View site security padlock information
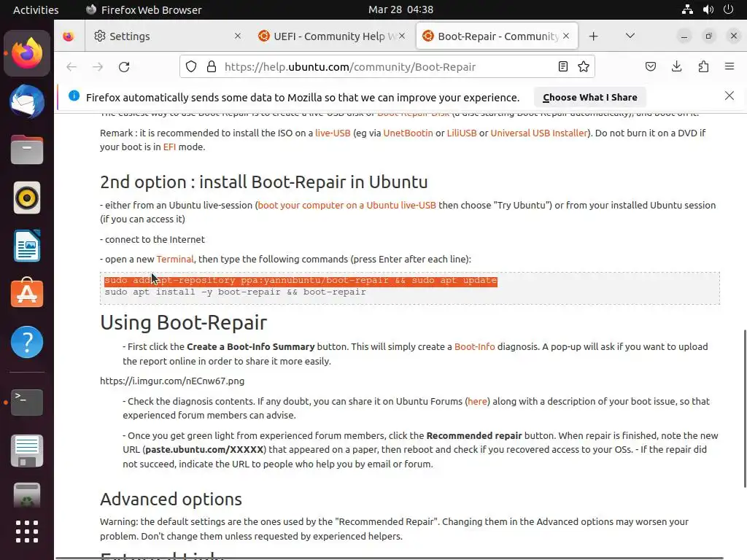 coord(212,66)
